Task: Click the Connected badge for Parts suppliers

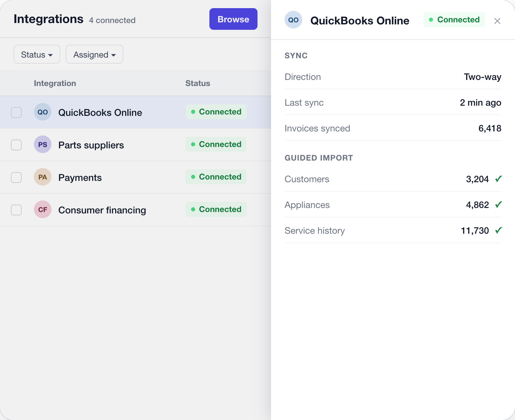Action: coord(216,144)
